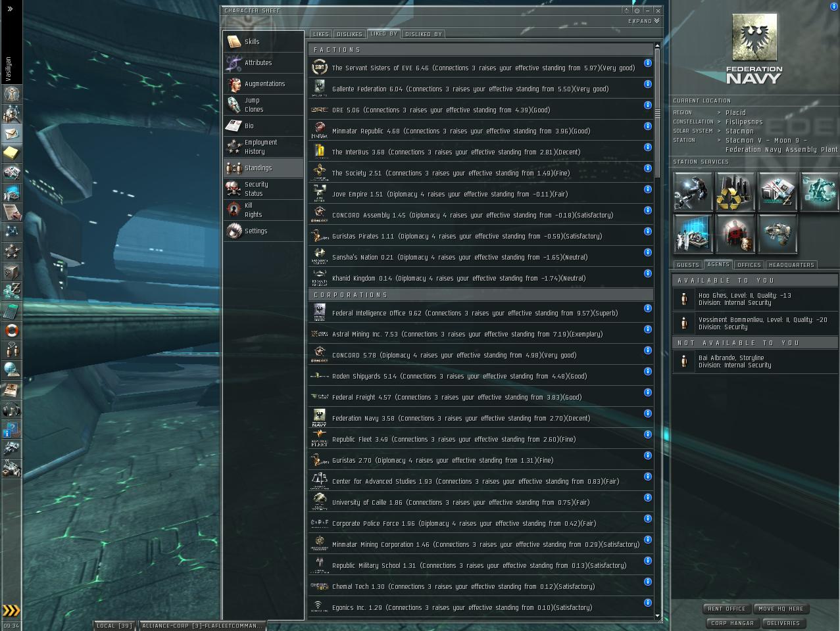Switch to the Disliked By tab

pyautogui.click(x=423, y=34)
